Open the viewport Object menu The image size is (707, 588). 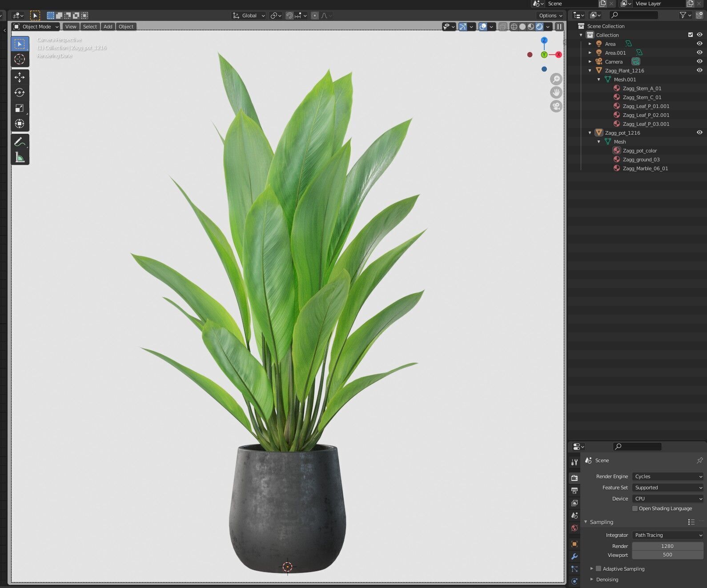(126, 27)
